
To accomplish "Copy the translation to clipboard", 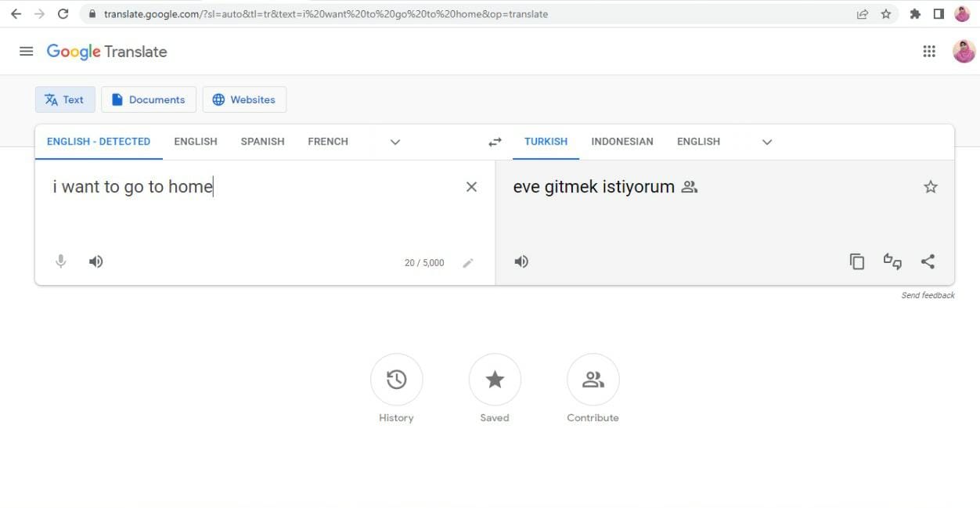I will (857, 261).
